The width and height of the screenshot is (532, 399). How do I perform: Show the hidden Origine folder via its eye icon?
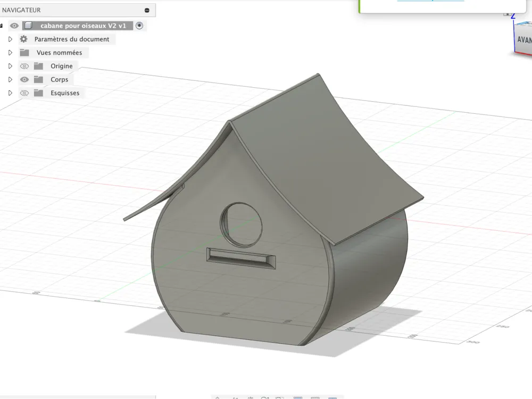(x=24, y=66)
